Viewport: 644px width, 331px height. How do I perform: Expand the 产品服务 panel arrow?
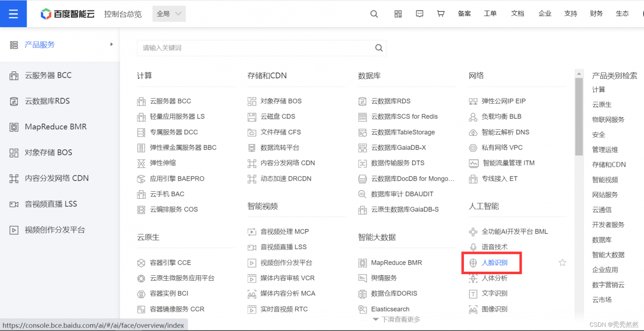111,44
